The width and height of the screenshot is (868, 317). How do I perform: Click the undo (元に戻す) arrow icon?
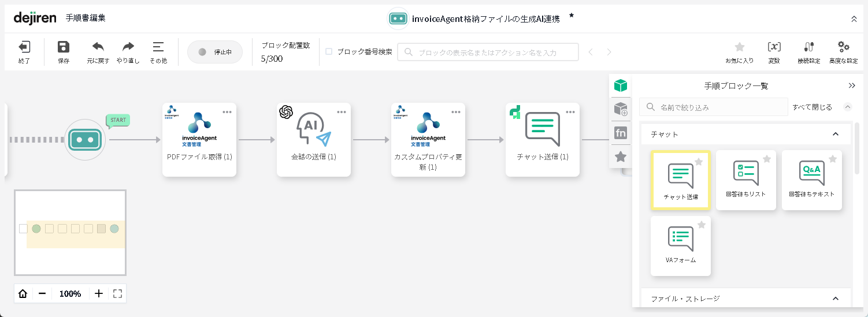click(98, 47)
